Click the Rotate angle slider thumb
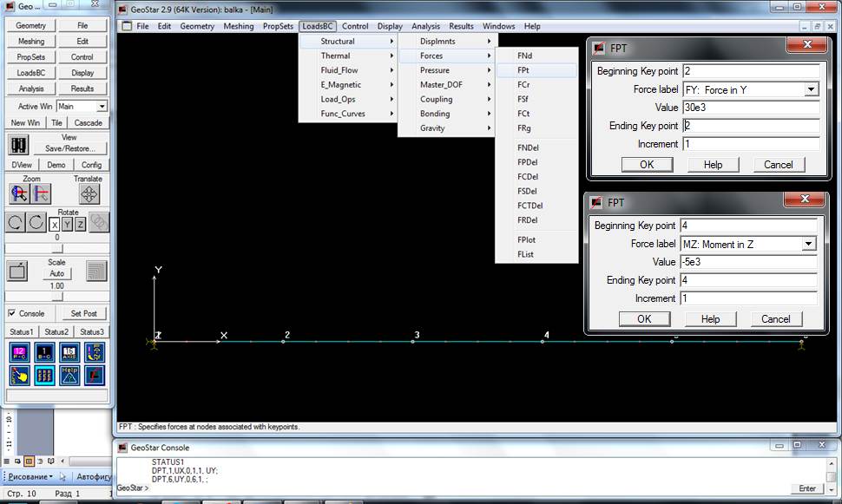This screenshot has width=842, height=504. [x=57, y=248]
